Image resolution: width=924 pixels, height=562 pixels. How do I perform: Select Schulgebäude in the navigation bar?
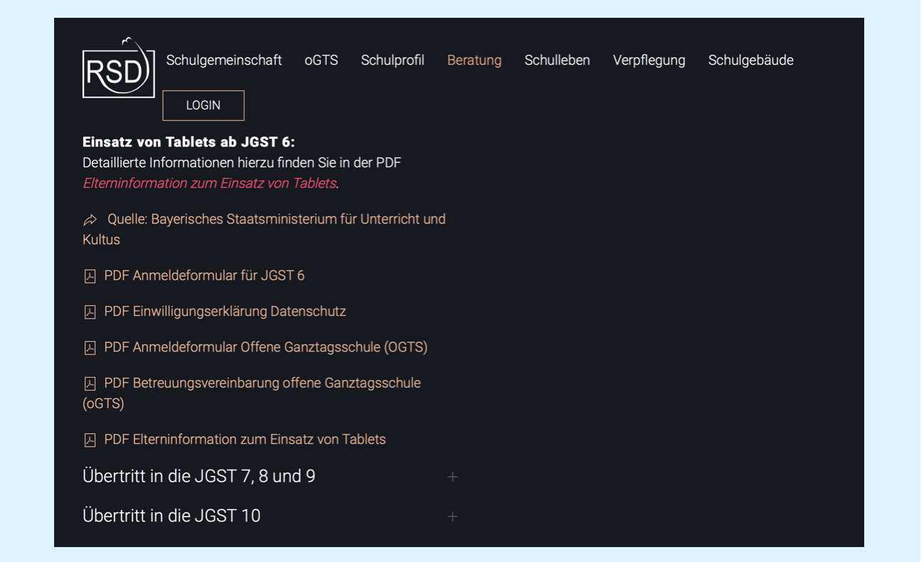(x=750, y=60)
